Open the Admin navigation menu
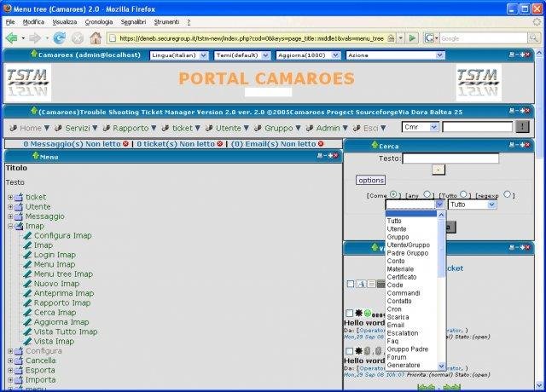The image size is (546, 392). click(x=327, y=129)
